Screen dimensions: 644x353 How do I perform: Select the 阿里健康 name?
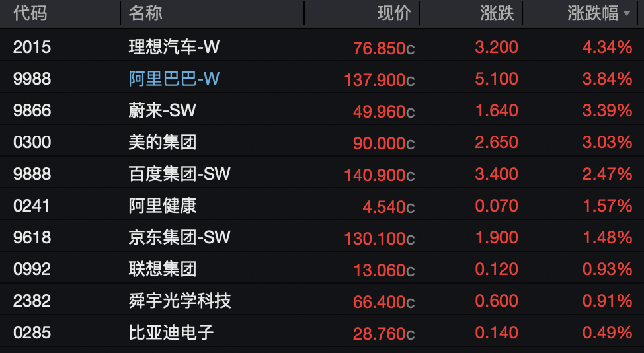163,205
